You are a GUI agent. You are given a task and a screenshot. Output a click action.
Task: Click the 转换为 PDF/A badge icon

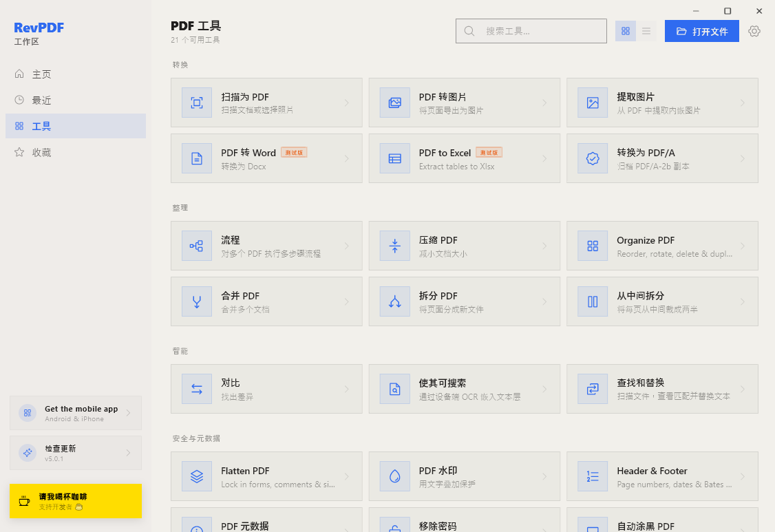point(593,158)
